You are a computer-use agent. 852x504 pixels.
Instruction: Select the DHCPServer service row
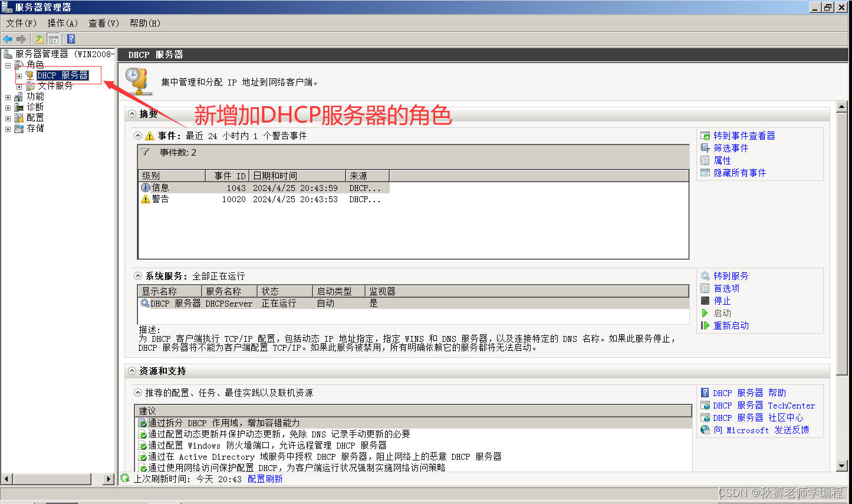(414, 303)
